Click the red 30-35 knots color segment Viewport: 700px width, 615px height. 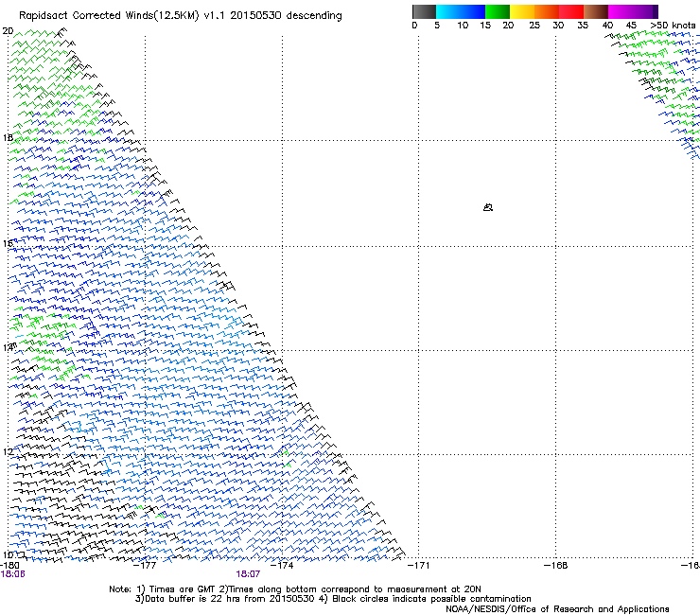571,11
